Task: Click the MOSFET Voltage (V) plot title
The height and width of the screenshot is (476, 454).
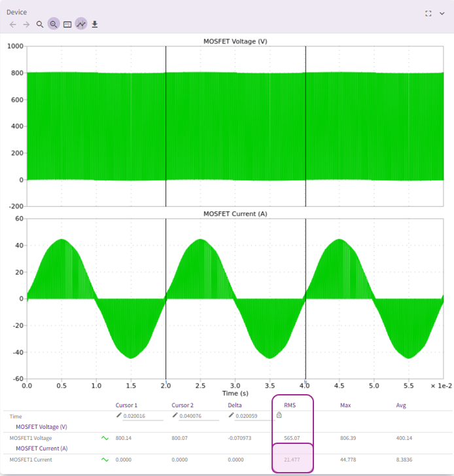Action: [235, 41]
